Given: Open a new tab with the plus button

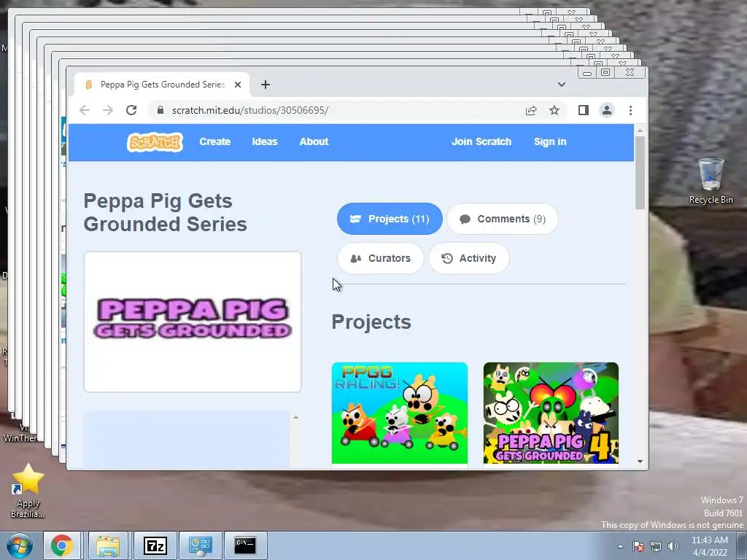Looking at the screenshot, I should pos(266,85).
